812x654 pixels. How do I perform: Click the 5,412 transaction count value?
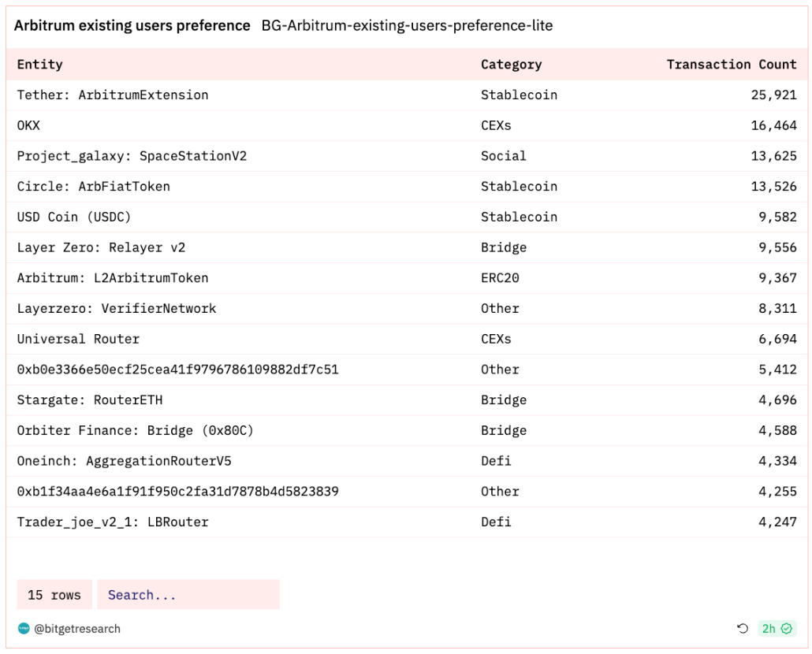[777, 370]
